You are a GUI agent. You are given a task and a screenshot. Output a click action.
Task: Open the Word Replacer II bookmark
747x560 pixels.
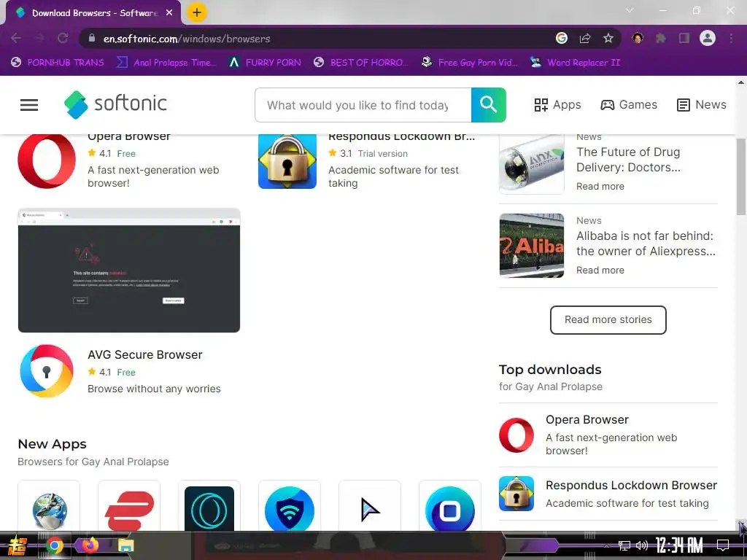[576, 63]
